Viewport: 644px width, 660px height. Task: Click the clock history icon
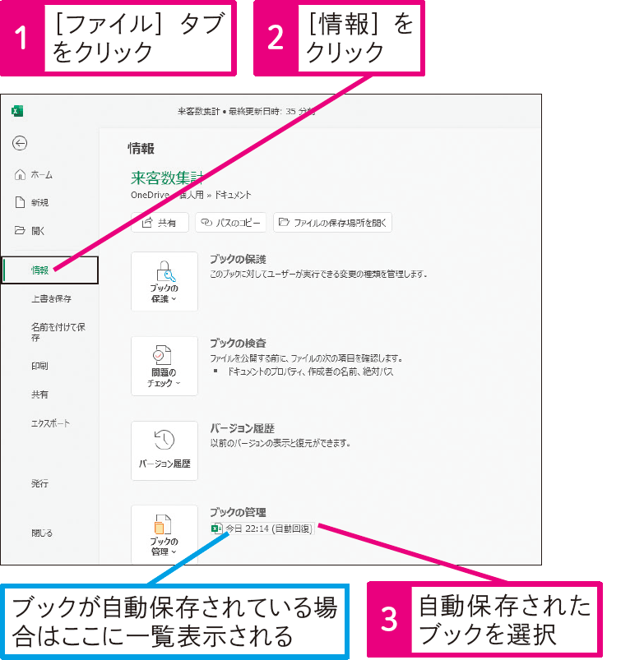[x=164, y=440]
